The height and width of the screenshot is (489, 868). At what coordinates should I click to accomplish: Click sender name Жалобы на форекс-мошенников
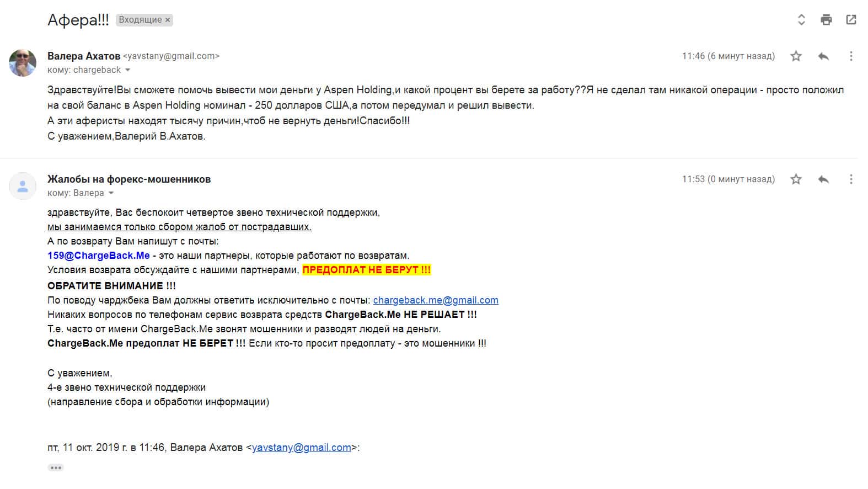click(129, 179)
